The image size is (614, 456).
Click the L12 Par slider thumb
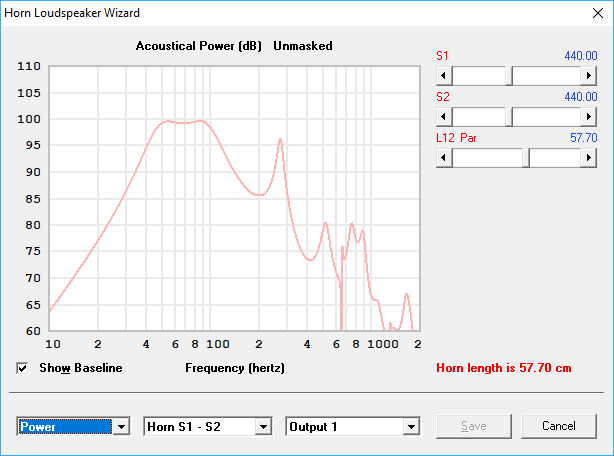526,158
